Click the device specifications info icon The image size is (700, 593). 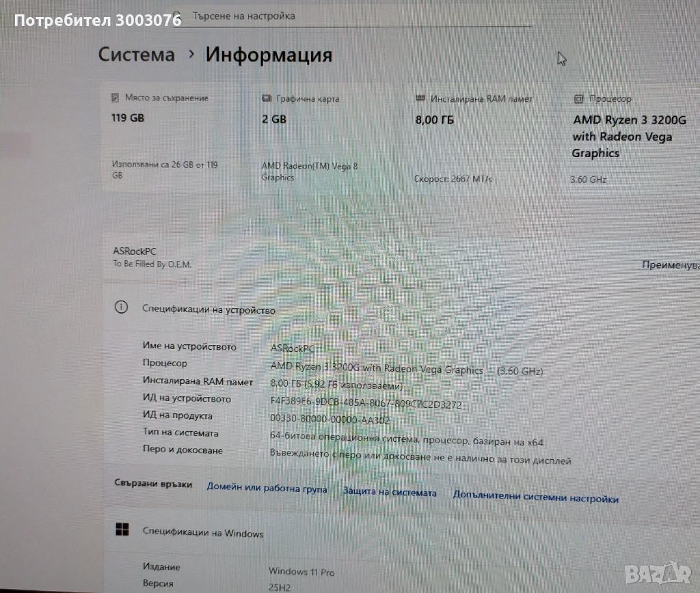click(122, 307)
